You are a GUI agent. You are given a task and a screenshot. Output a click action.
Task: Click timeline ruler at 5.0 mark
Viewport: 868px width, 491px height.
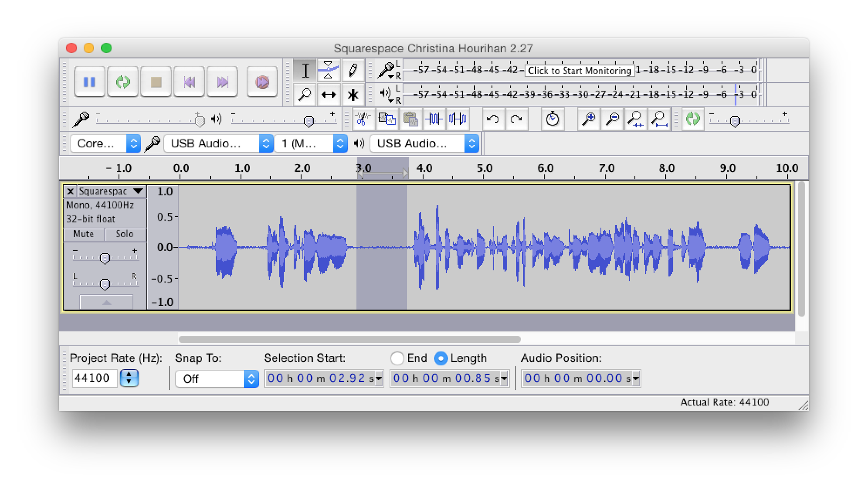coord(485,169)
